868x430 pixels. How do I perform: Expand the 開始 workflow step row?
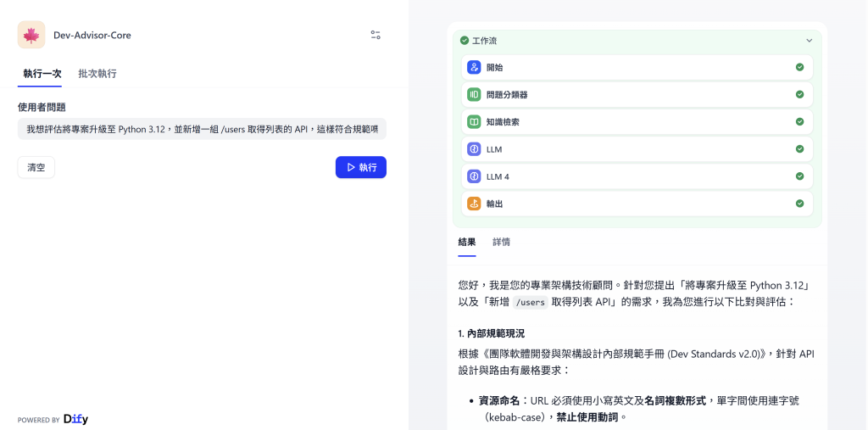[637, 68]
